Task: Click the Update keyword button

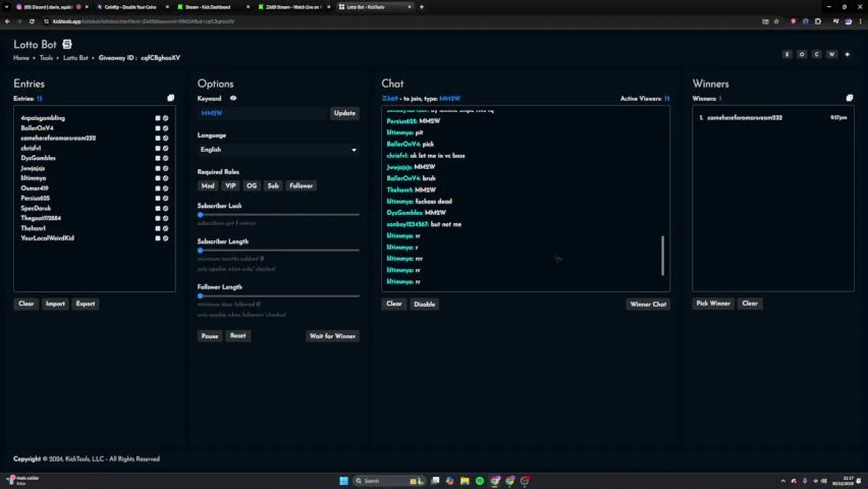Action: click(x=344, y=113)
